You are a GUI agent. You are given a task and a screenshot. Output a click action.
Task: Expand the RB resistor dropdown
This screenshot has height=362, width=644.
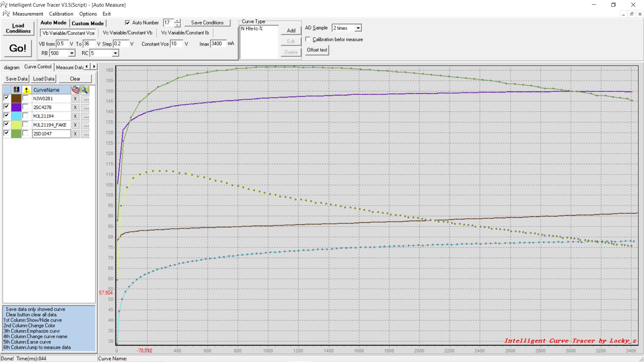[71, 53]
